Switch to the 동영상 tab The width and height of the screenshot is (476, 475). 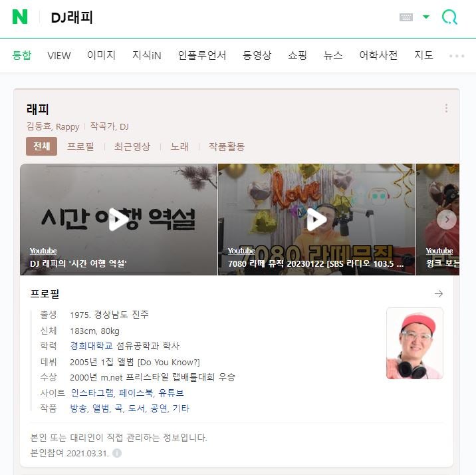pyautogui.click(x=257, y=55)
